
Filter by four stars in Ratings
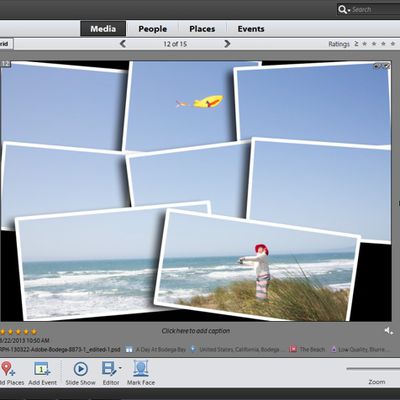click(393, 44)
